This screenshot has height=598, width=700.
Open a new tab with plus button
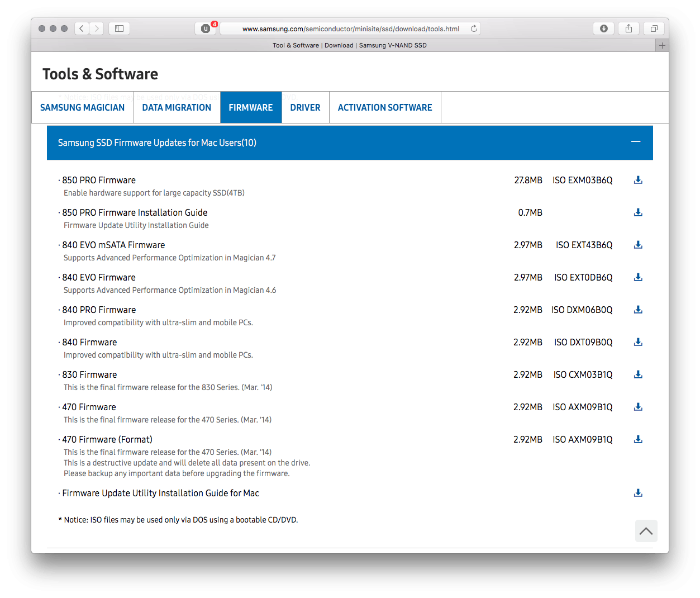pyautogui.click(x=662, y=45)
